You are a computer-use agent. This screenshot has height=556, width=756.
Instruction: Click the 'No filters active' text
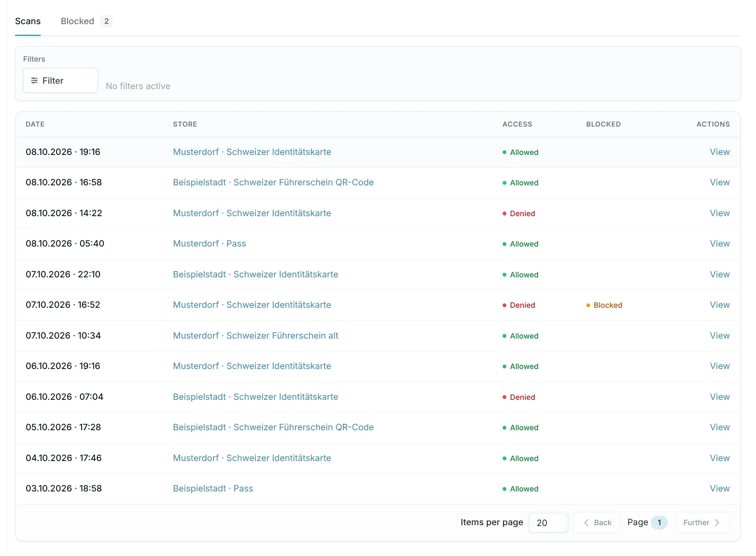click(138, 86)
